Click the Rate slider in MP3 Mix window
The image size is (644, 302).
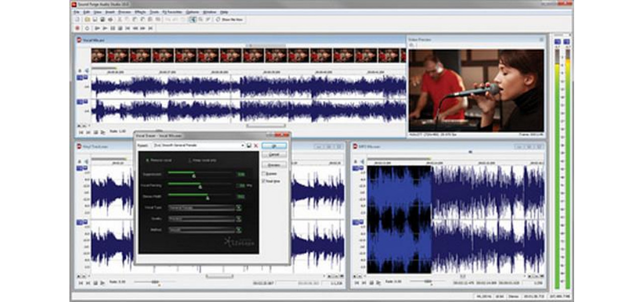point(429,282)
